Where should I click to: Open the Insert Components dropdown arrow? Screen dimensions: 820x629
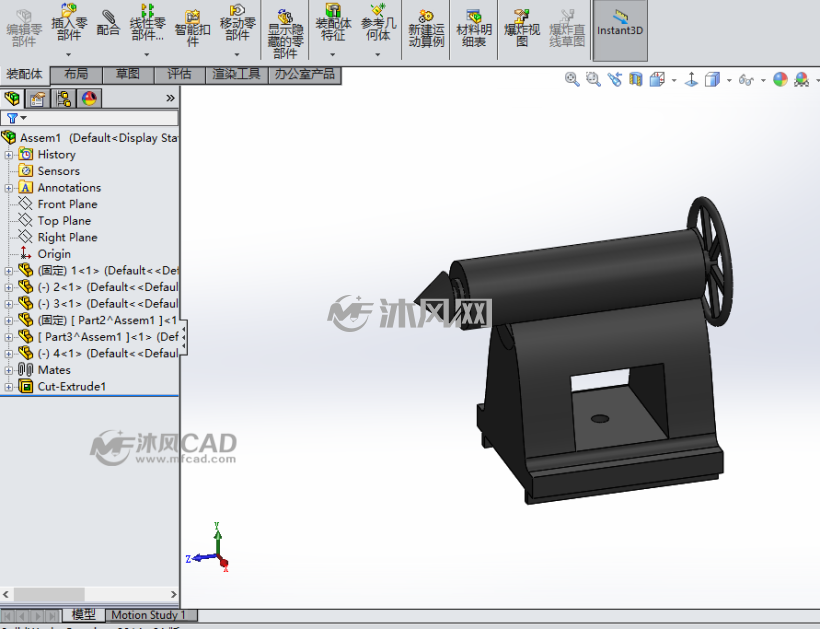pyautogui.click(x=69, y=54)
